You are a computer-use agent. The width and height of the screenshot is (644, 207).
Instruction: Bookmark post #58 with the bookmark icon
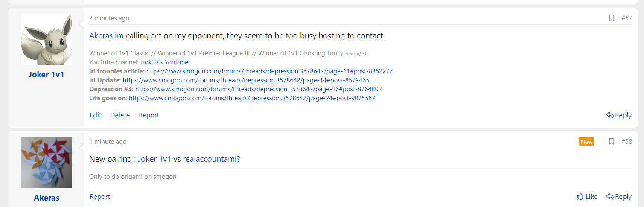tap(612, 141)
